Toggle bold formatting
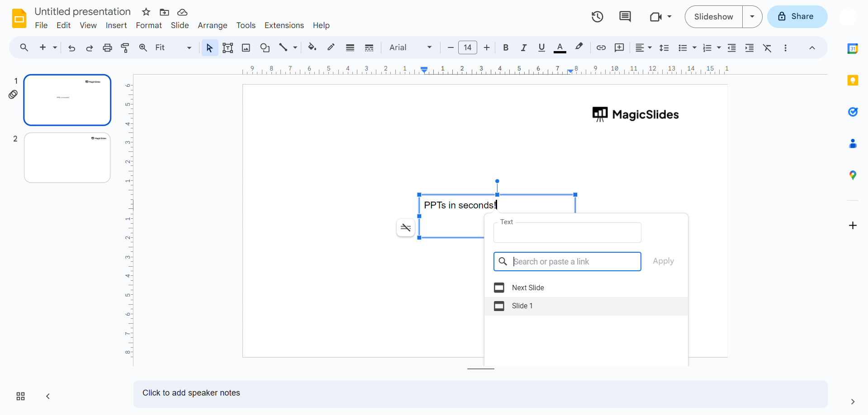The height and width of the screenshot is (415, 868). click(506, 47)
